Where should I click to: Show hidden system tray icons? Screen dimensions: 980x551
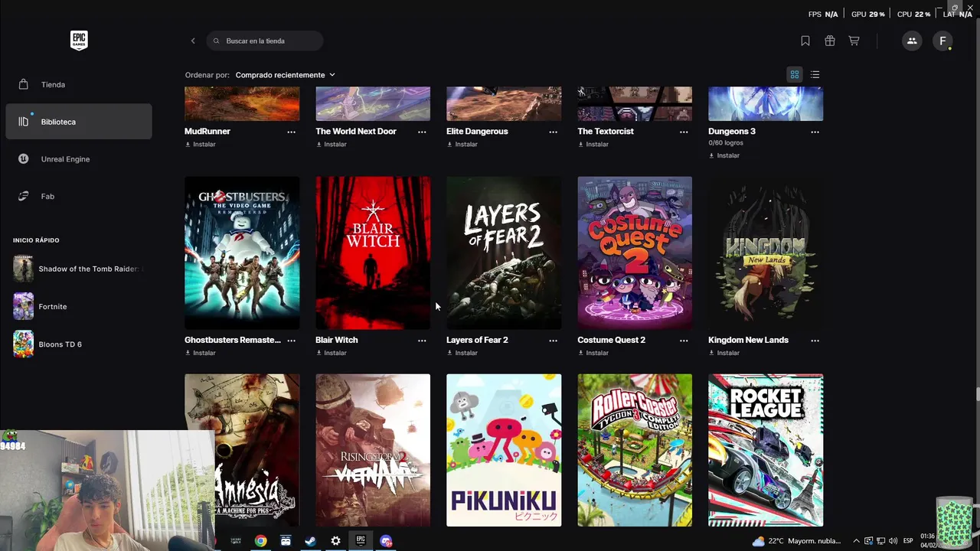(x=856, y=541)
